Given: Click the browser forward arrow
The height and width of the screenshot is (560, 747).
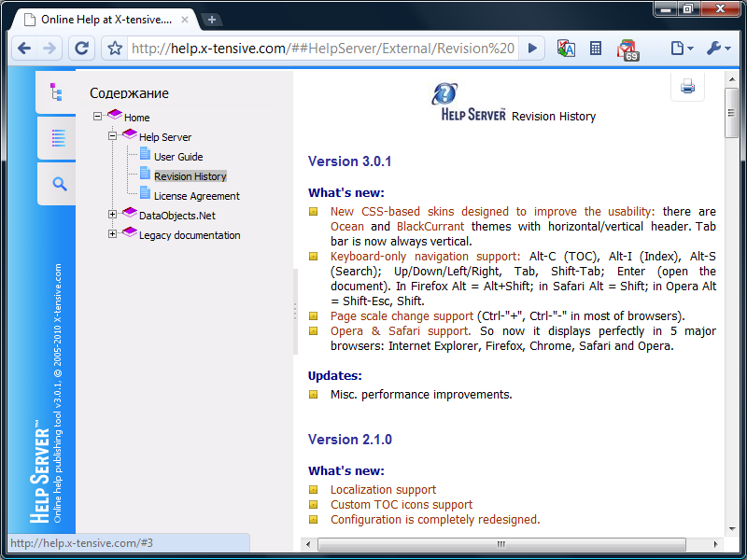Looking at the screenshot, I should [49, 49].
